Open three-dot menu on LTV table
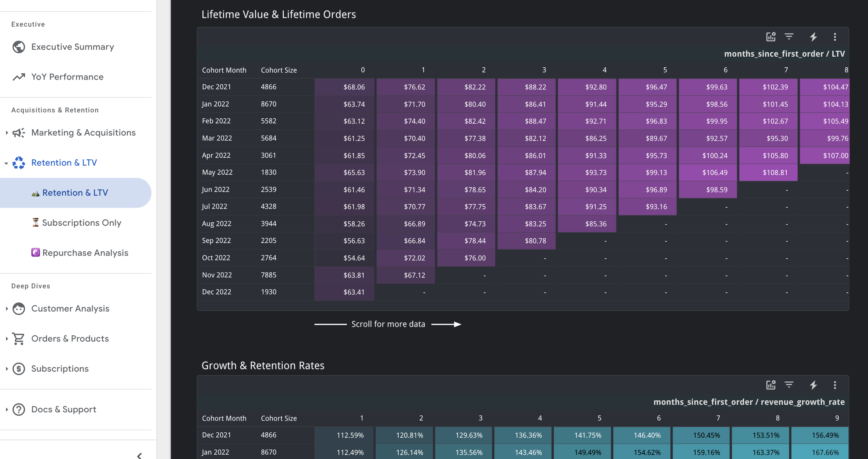Image resolution: width=868 pixels, height=459 pixels. [x=835, y=37]
